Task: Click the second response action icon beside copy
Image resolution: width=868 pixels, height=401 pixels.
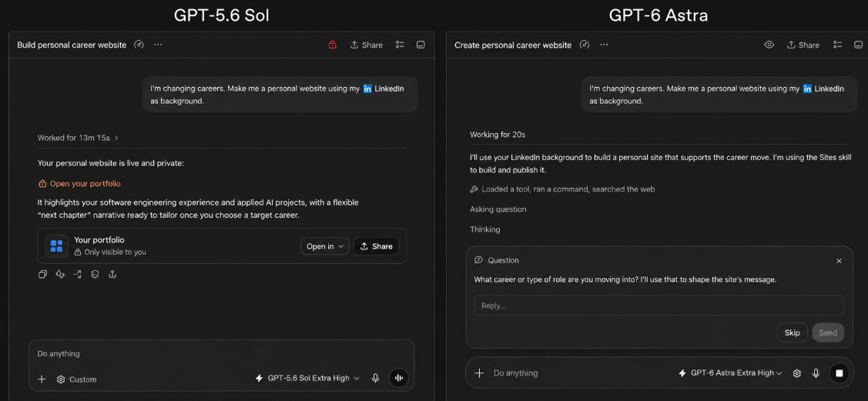Action: coord(60,274)
